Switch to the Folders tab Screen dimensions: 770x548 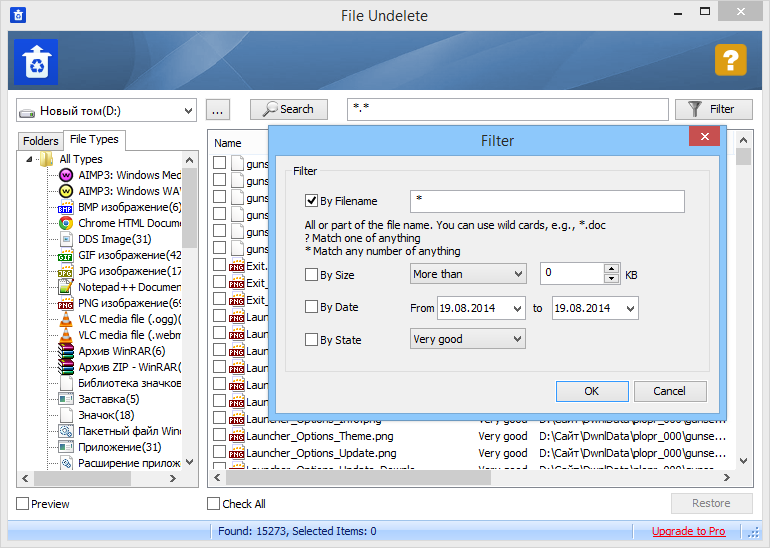point(41,141)
